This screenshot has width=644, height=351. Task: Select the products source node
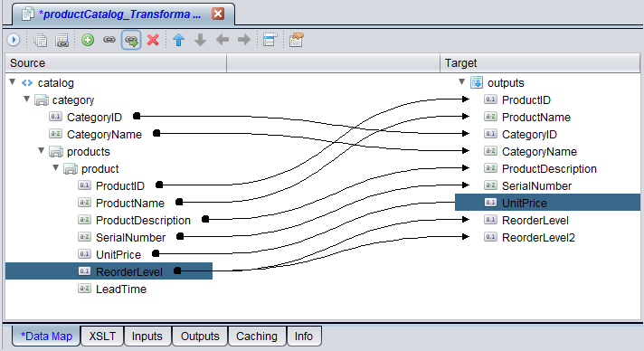(x=89, y=152)
